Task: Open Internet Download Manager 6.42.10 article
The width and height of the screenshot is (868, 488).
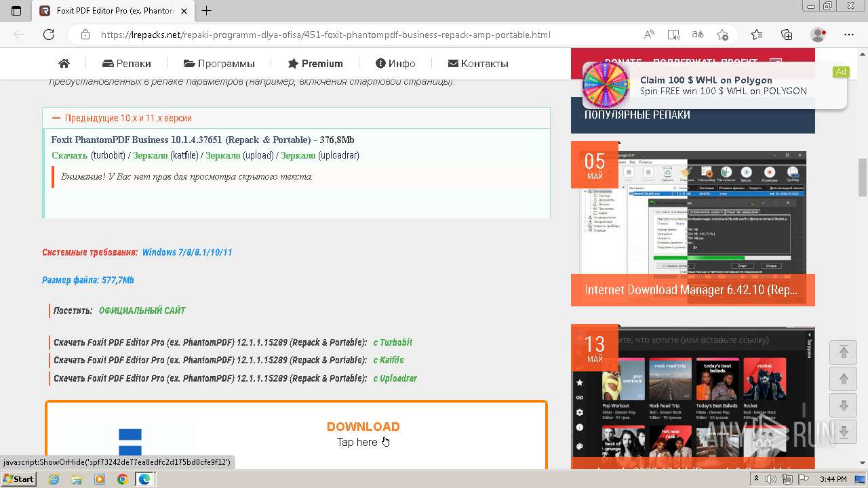Action: 691,290
